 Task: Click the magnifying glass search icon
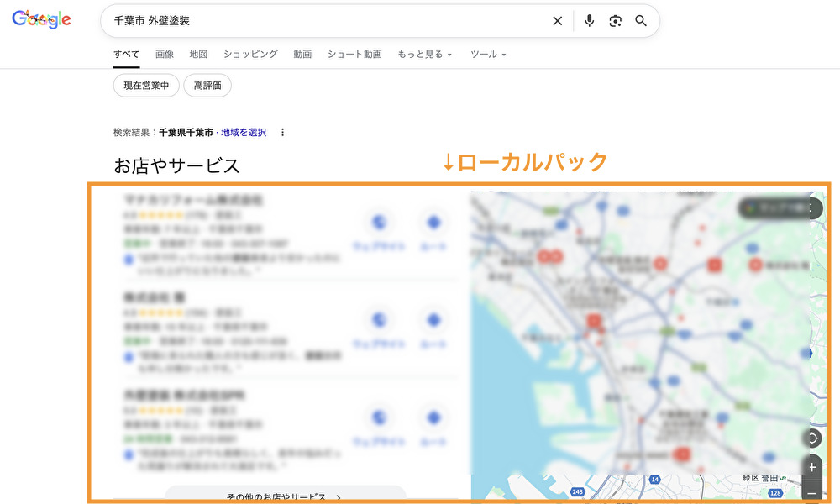(641, 21)
